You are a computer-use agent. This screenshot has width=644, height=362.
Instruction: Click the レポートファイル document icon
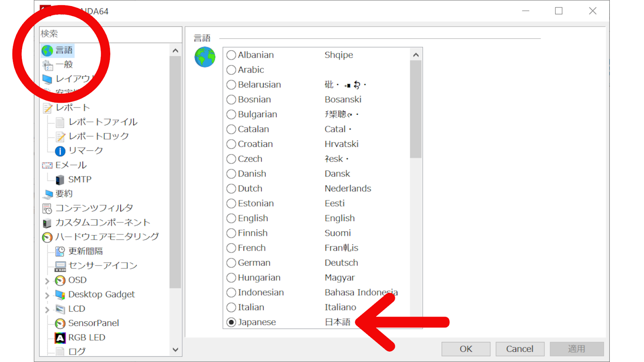point(60,122)
